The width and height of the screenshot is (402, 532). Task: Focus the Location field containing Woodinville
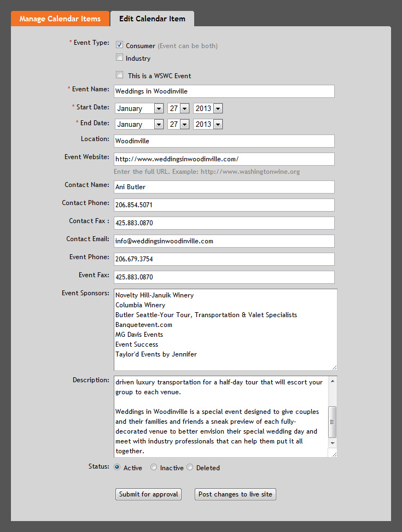(x=224, y=141)
